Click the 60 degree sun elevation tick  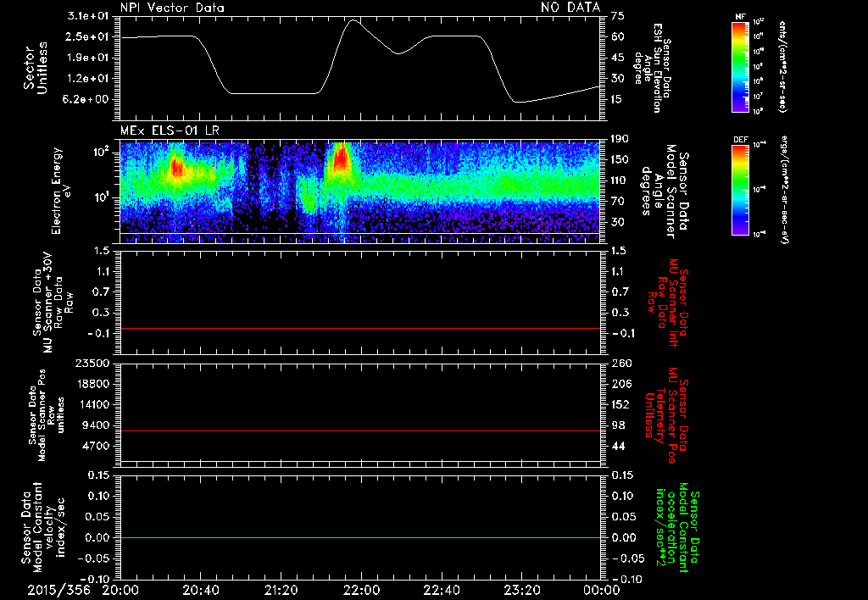point(617,36)
